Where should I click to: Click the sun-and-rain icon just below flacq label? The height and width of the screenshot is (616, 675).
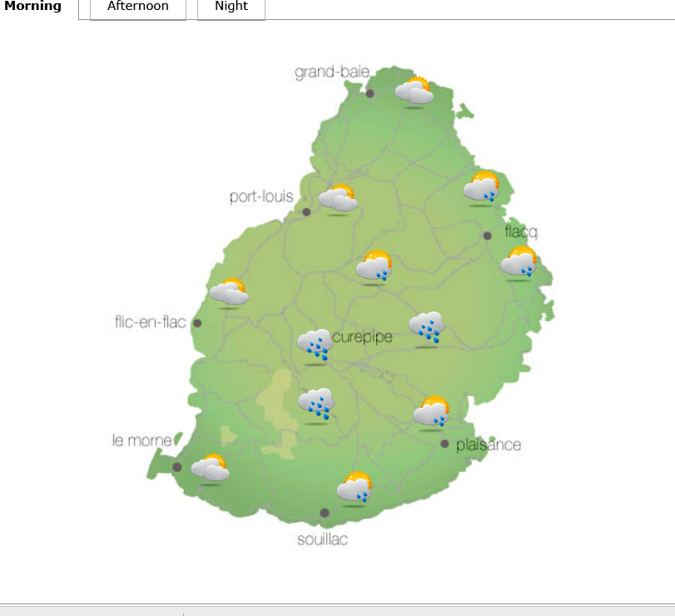point(519,262)
